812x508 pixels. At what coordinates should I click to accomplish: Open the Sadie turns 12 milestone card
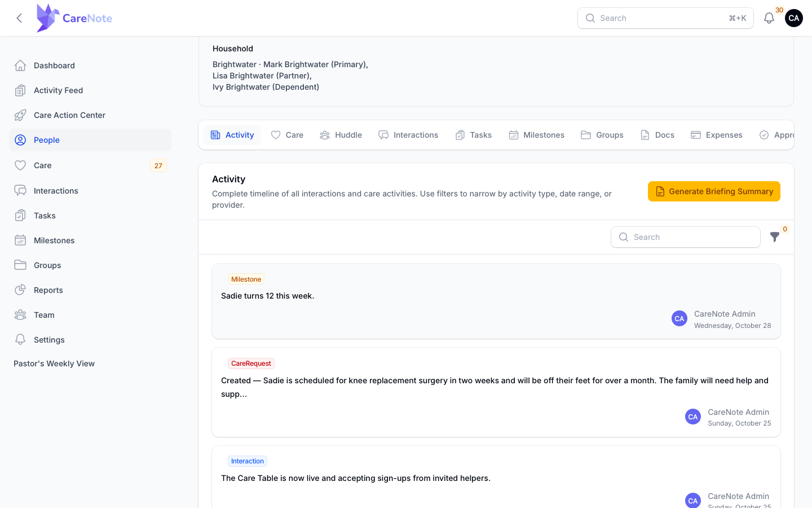coord(496,301)
